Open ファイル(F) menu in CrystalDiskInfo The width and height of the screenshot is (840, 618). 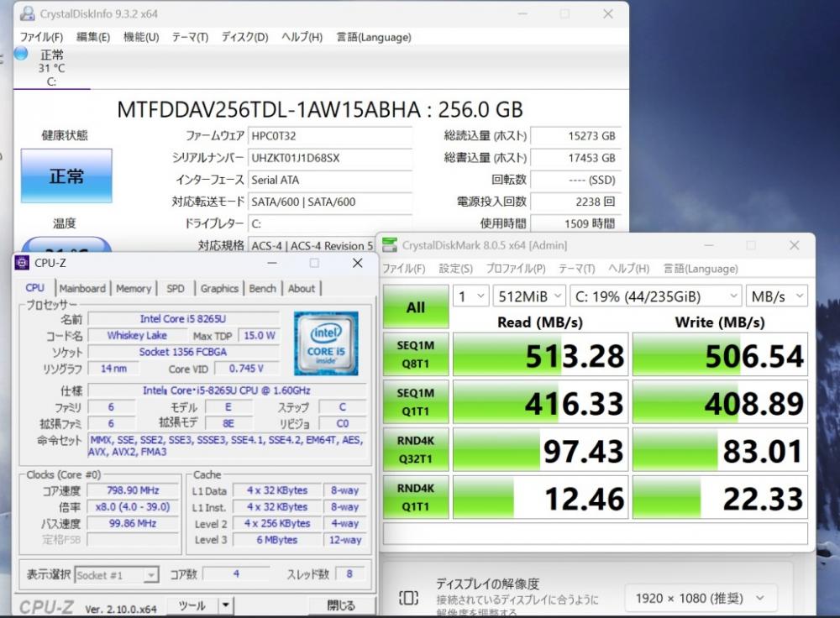[41, 37]
